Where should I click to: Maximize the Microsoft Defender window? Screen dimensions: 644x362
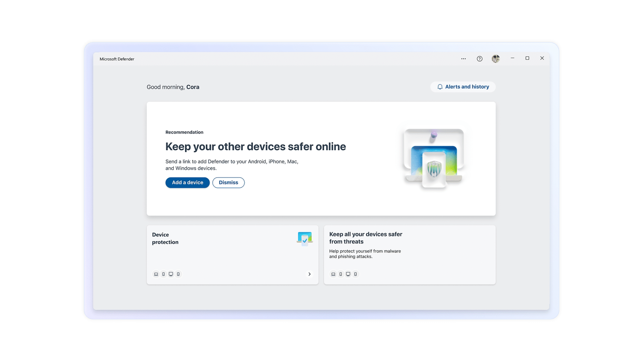tap(527, 58)
